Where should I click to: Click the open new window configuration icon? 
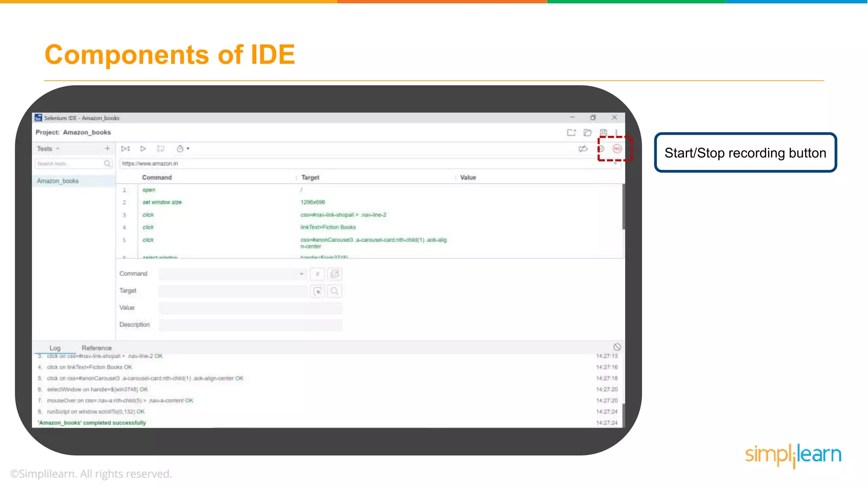coord(335,274)
